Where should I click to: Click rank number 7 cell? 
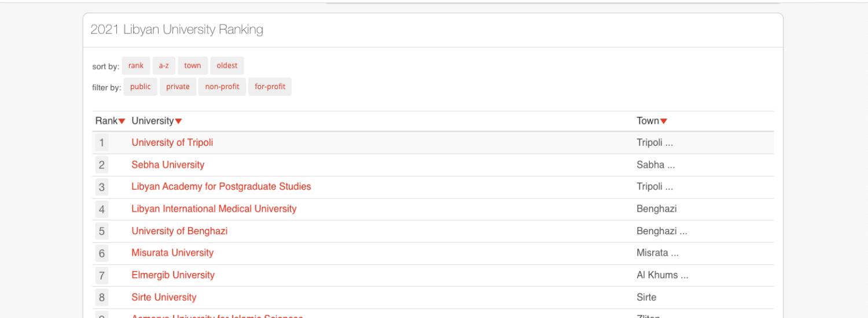(101, 275)
